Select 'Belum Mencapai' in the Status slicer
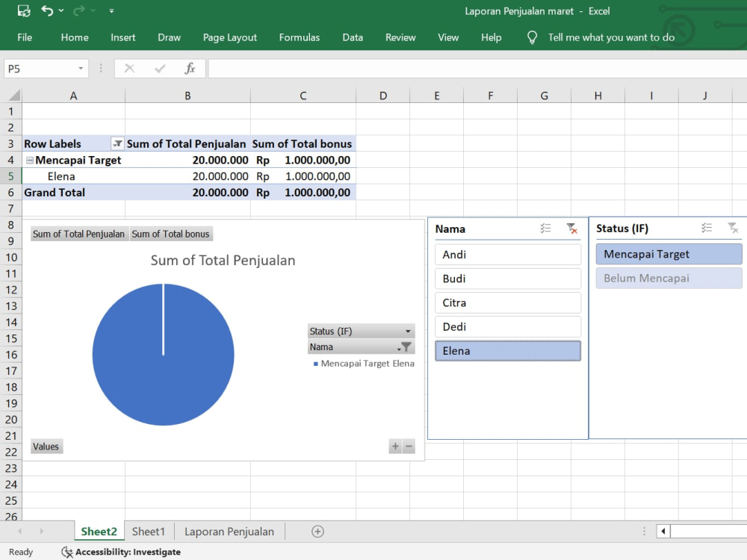Viewport: 747px width, 560px height. pyautogui.click(x=669, y=278)
